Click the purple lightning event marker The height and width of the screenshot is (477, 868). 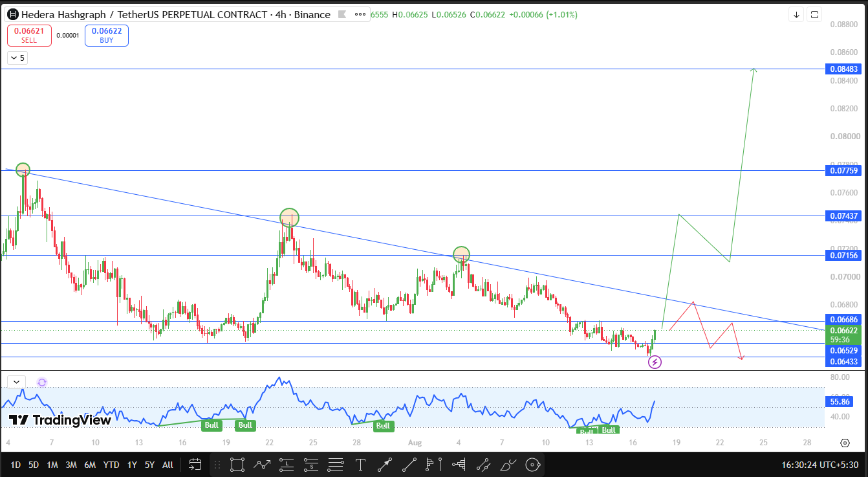click(655, 362)
